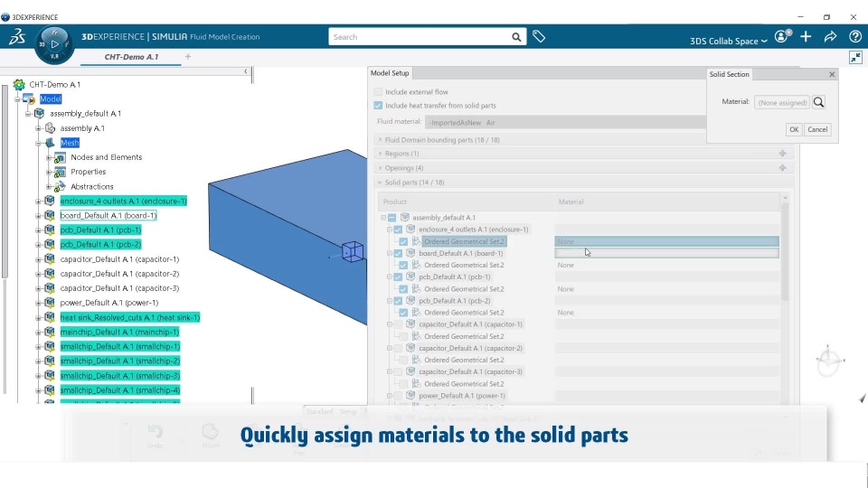Image resolution: width=868 pixels, height=488 pixels.
Task: Click the share arrow icon
Action: point(830,36)
